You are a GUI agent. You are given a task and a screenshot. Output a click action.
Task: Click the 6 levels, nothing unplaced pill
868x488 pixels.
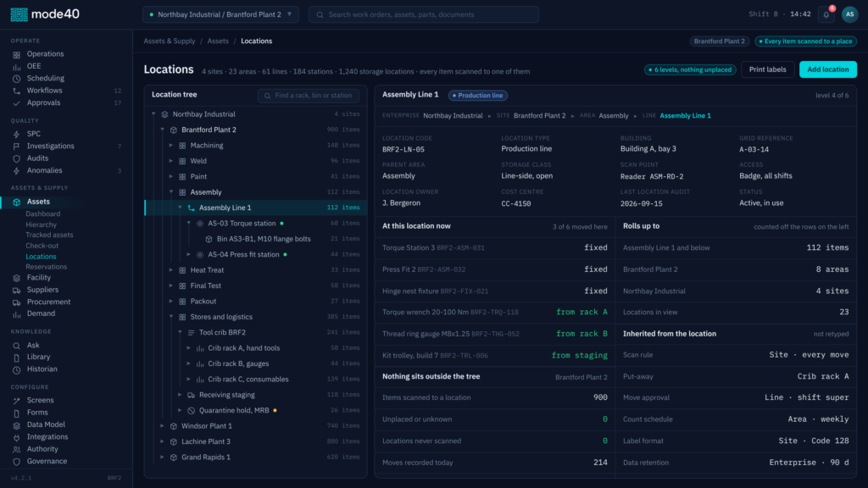point(690,69)
